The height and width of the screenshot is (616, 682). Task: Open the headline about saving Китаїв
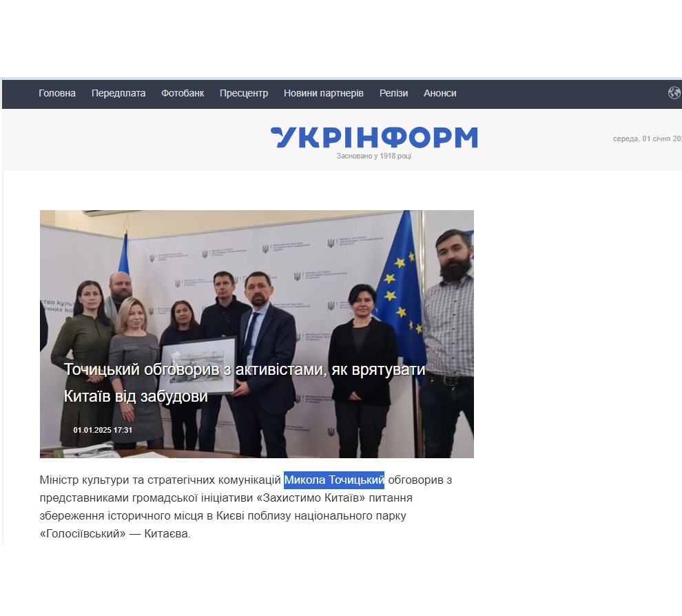click(245, 382)
